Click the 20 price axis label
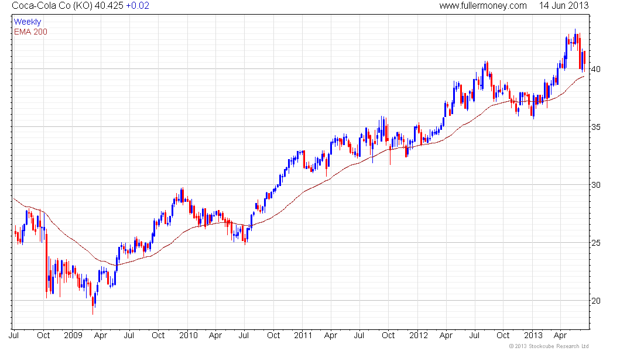 [x=595, y=301]
